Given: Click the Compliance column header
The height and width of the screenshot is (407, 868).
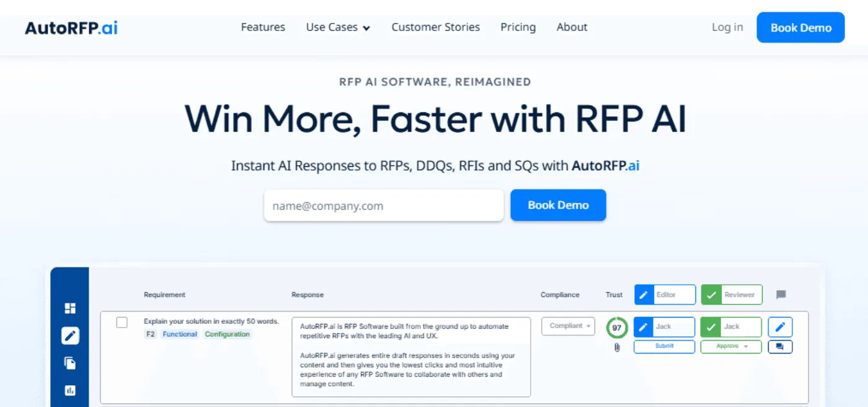Looking at the screenshot, I should tap(560, 295).
